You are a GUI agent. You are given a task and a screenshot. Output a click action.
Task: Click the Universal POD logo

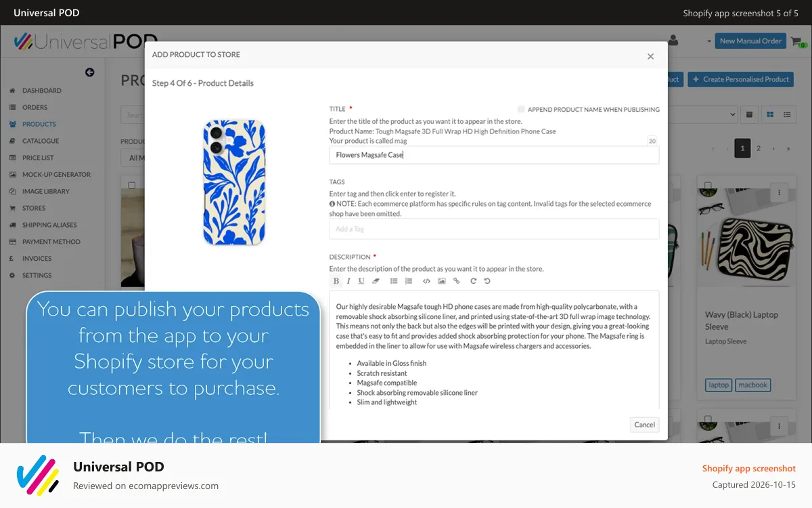85,41
